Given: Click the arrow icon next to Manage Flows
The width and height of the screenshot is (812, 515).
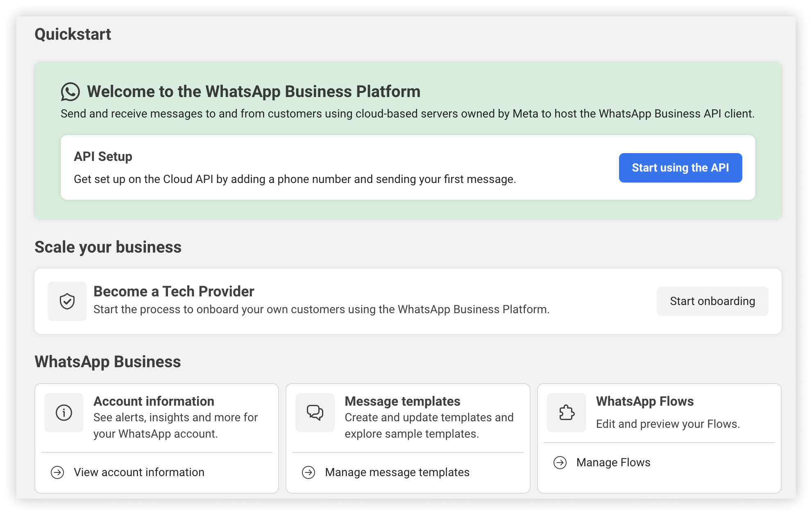Looking at the screenshot, I should point(560,462).
